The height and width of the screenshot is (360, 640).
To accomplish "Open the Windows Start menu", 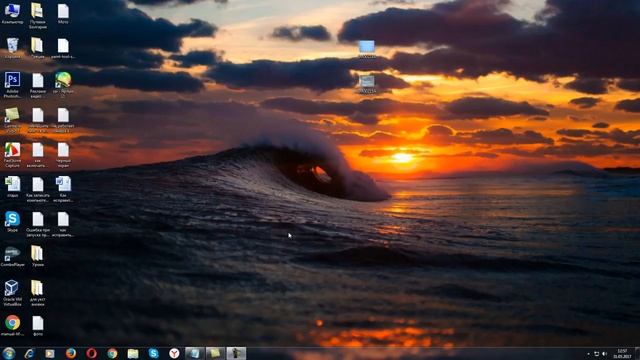I will (x=9, y=353).
